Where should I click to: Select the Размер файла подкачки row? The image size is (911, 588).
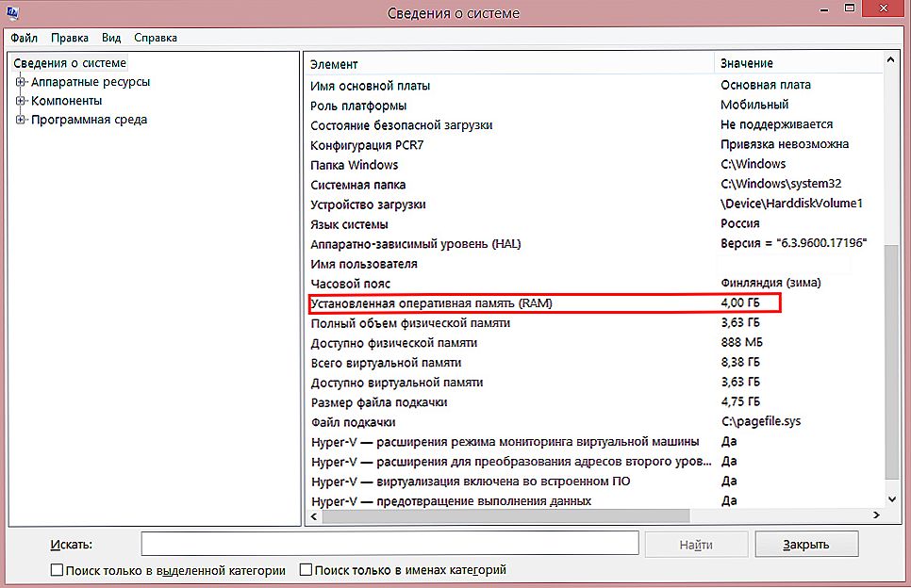click(594, 401)
